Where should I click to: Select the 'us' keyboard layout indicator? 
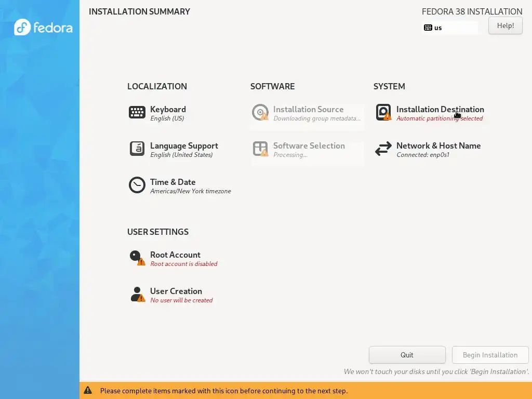pyautogui.click(x=450, y=28)
